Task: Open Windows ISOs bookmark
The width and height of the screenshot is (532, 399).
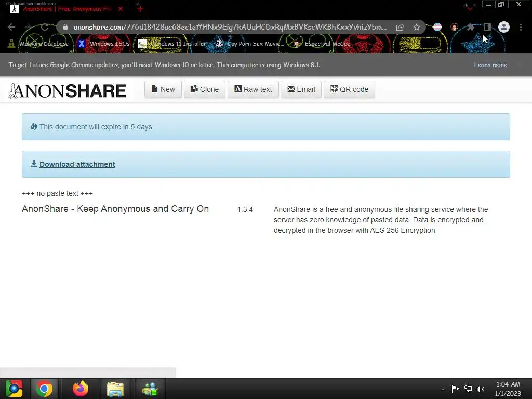Action: point(103,44)
